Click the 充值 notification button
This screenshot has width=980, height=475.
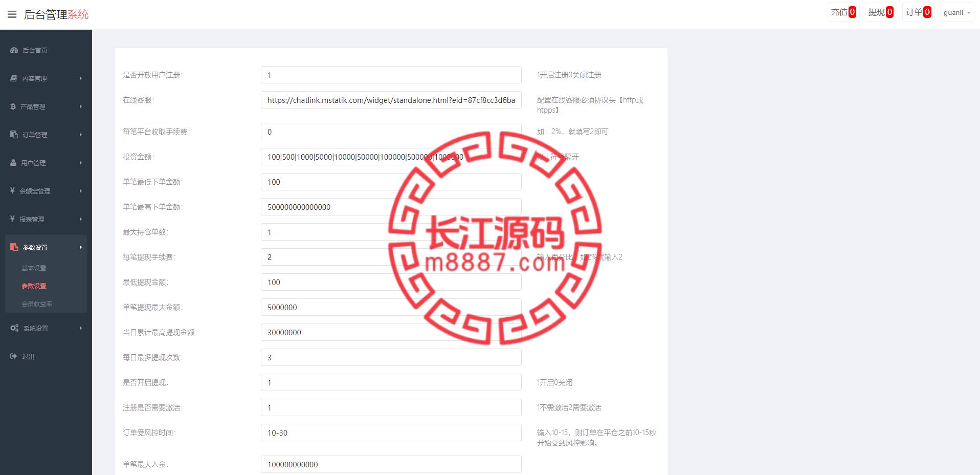[843, 12]
